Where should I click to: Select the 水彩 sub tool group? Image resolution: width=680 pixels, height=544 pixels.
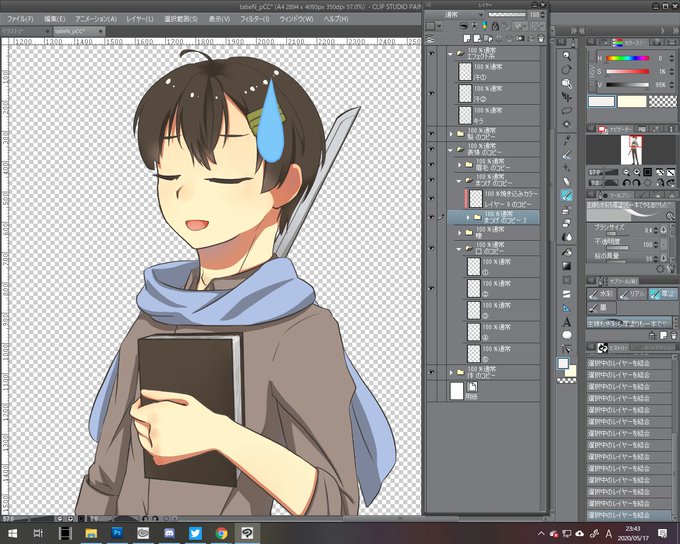[x=601, y=294]
